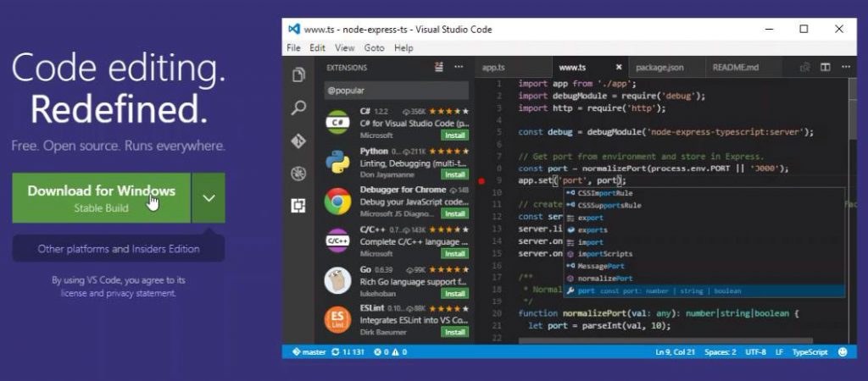Click the C# extension icon

coord(337,122)
